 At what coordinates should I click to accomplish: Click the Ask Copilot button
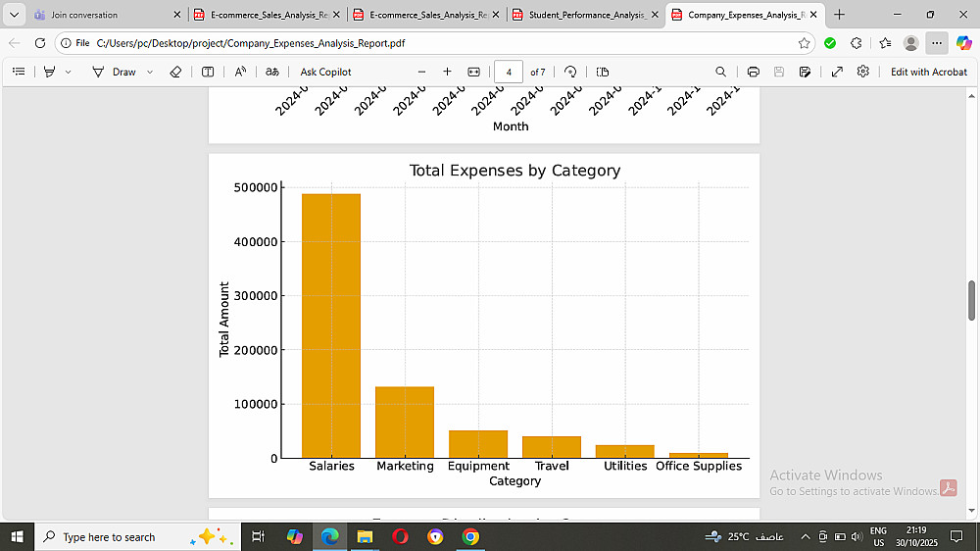[x=325, y=72]
